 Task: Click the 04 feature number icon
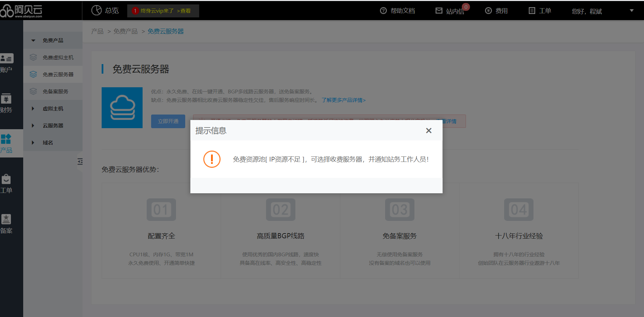(x=519, y=210)
